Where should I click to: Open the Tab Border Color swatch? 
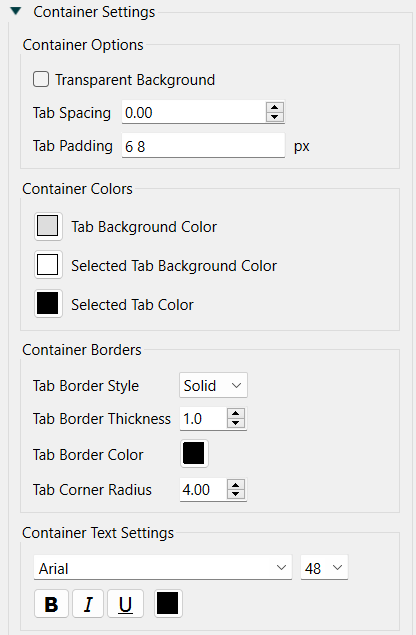[194, 453]
